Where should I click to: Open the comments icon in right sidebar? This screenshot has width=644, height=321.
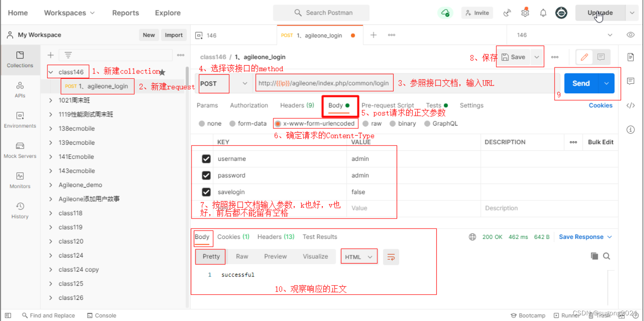(x=631, y=81)
